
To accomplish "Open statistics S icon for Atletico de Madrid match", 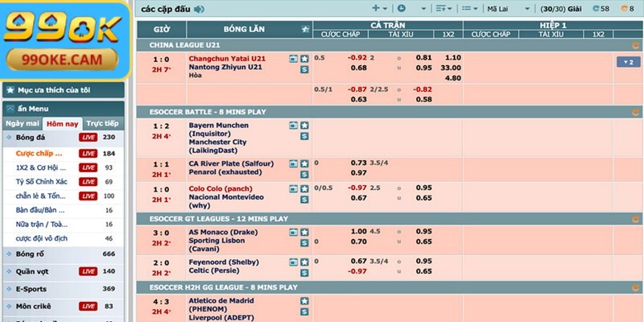I will (x=304, y=312).
